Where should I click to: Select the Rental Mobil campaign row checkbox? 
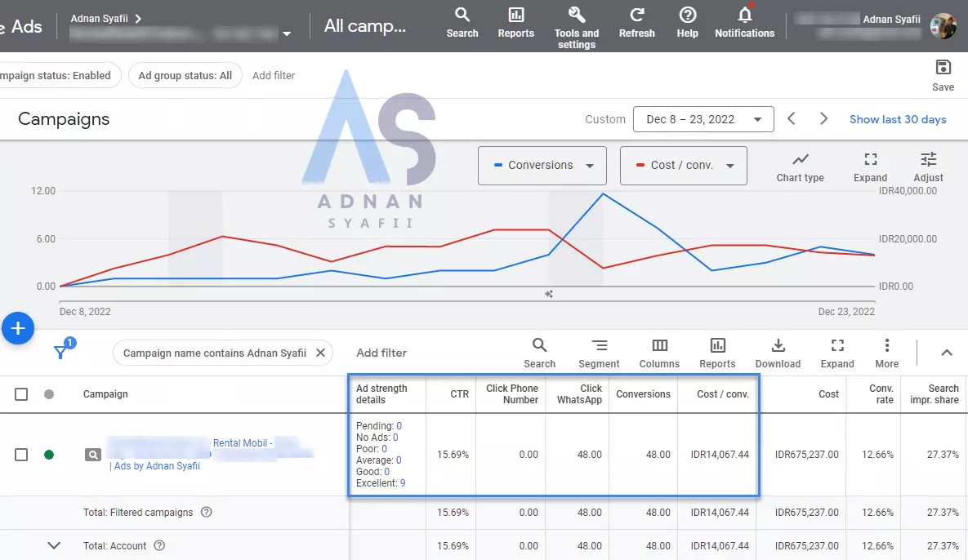click(x=21, y=455)
